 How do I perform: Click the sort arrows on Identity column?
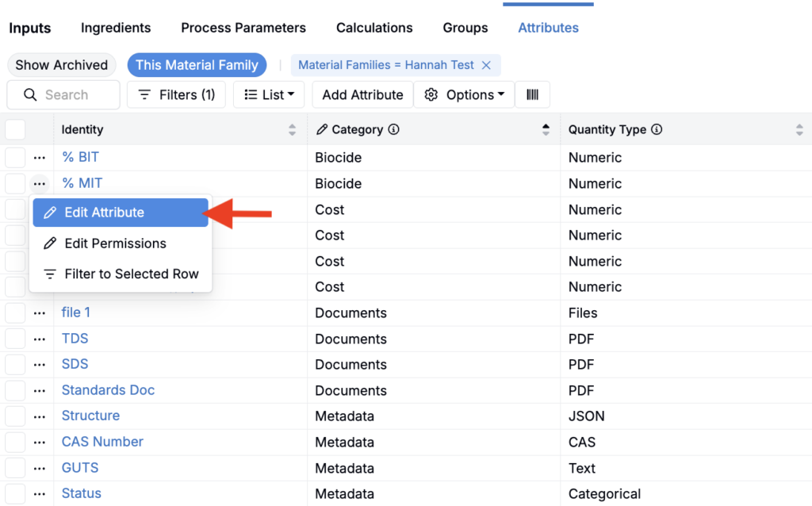292,129
